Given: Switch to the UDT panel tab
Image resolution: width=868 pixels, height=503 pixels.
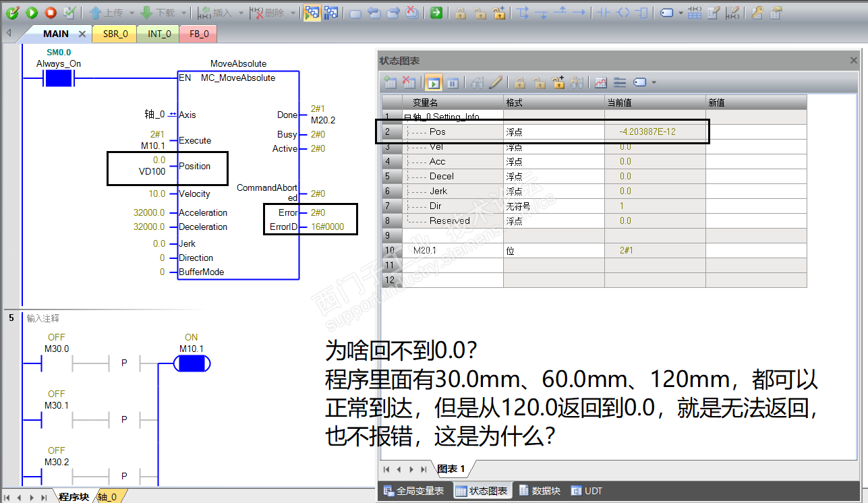Looking at the screenshot, I should click(x=587, y=491).
